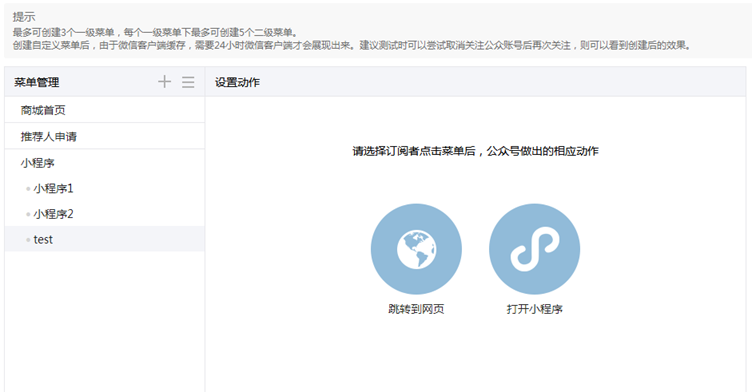Select the highlighted test submenu
This screenshot has width=752, height=392.
pos(105,239)
